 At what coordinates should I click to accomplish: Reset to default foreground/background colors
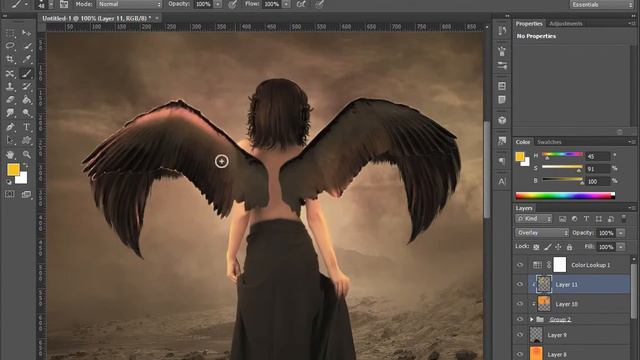click(x=9, y=182)
